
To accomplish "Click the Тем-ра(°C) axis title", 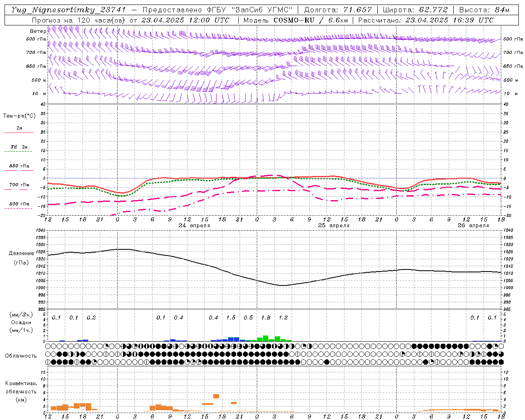I will click(19, 116).
